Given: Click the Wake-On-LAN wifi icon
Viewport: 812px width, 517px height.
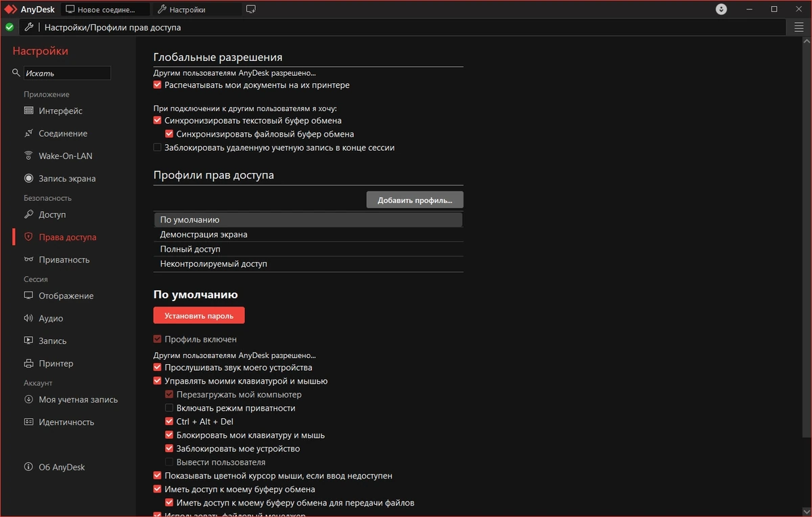Looking at the screenshot, I should click(x=28, y=156).
